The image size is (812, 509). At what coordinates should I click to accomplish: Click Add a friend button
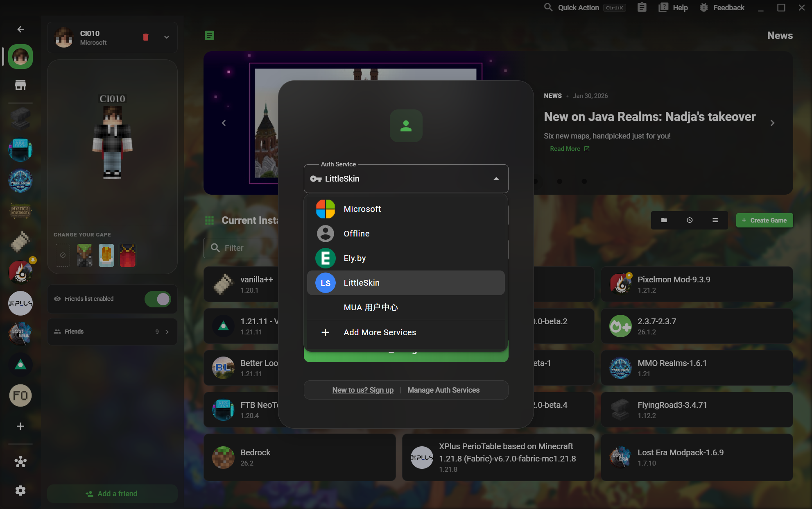click(112, 494)
